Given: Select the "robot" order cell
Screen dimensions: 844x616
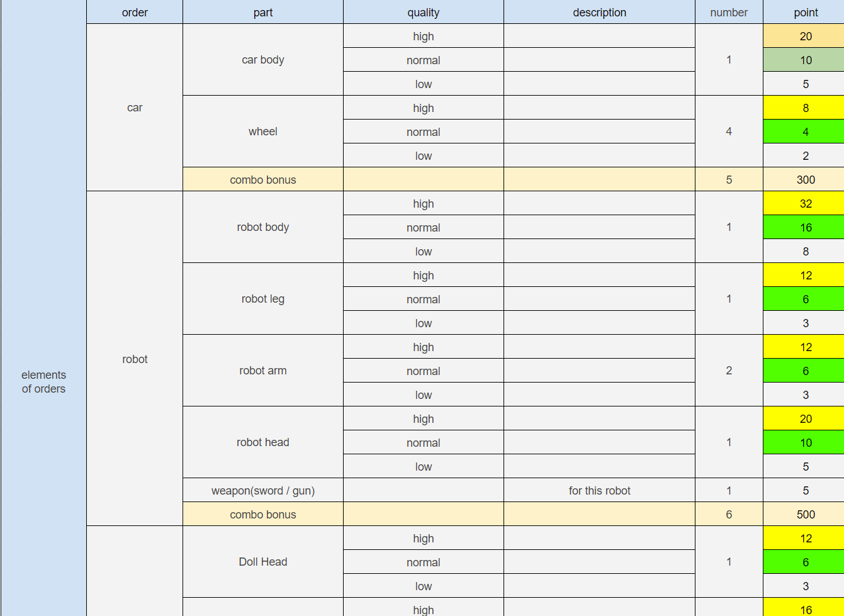Looking at the screenshot, I should (x=135, y=359).
